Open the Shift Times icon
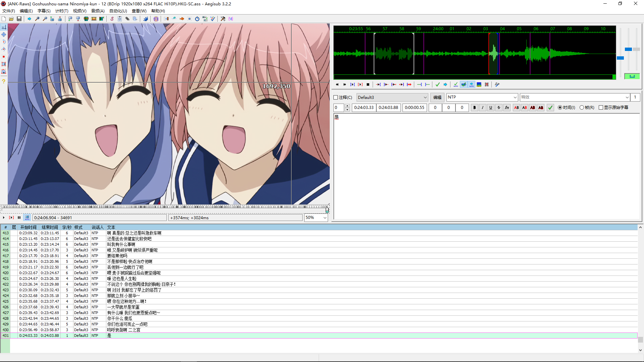 (x=166, y=19)
